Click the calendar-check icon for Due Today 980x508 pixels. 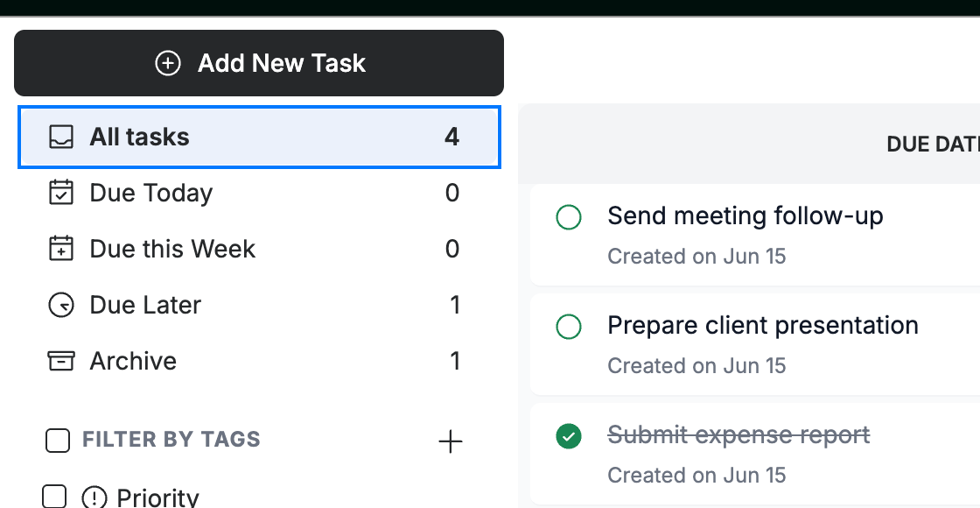point(61,193)
